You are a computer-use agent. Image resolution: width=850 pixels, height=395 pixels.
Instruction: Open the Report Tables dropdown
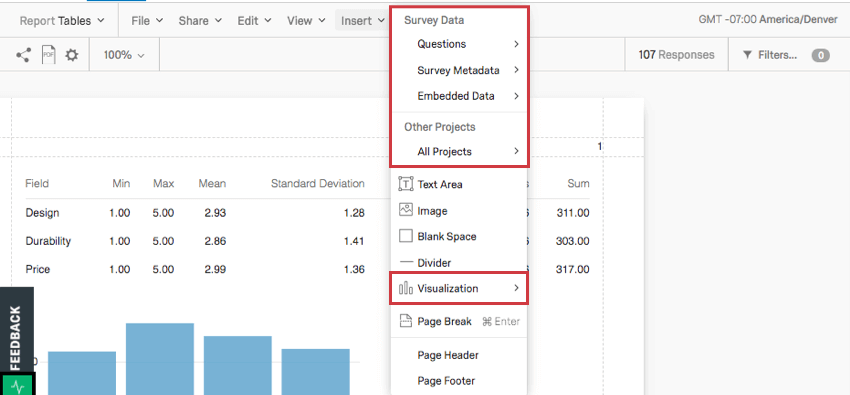pos(62,21)
